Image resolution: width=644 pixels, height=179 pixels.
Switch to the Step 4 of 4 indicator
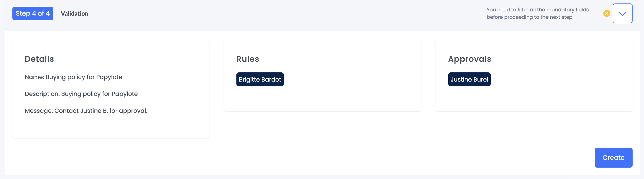(x=33, y=13)
